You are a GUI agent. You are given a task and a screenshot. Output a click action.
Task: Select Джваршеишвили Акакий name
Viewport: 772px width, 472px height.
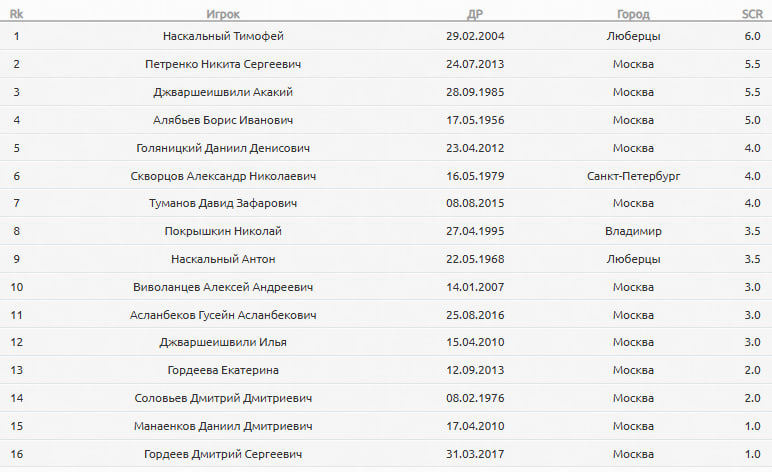pyautogui.click(x=223, y=92)
